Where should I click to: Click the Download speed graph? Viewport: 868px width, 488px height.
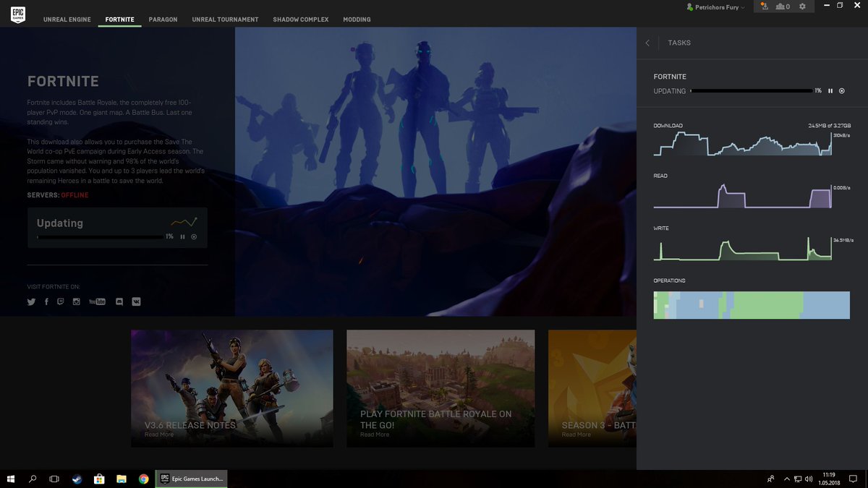(743, 143)
